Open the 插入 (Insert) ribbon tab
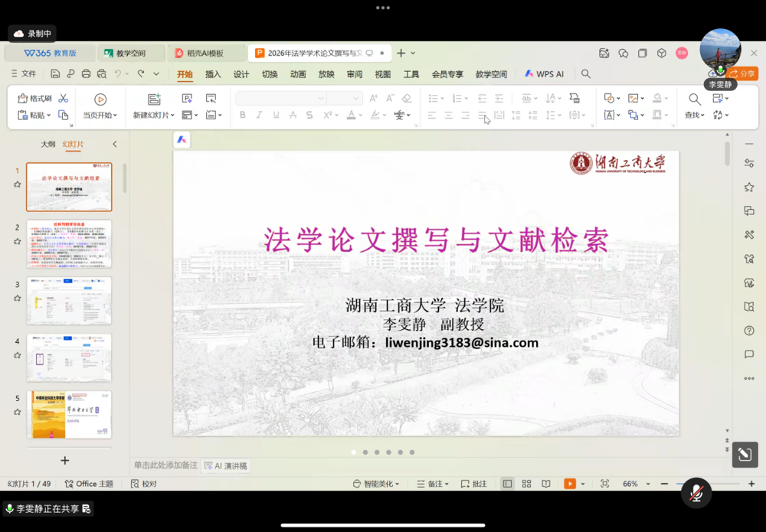 [213, 74]
